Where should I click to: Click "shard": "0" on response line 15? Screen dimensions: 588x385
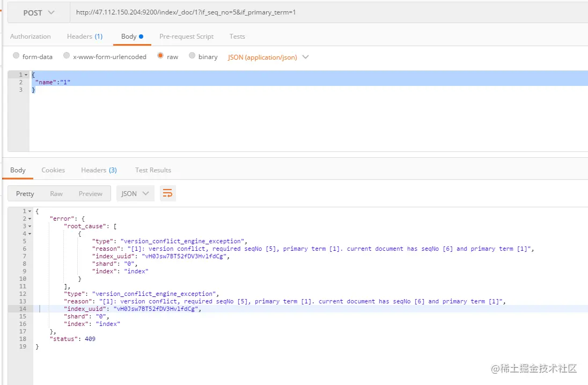click(x=86, y=316)
